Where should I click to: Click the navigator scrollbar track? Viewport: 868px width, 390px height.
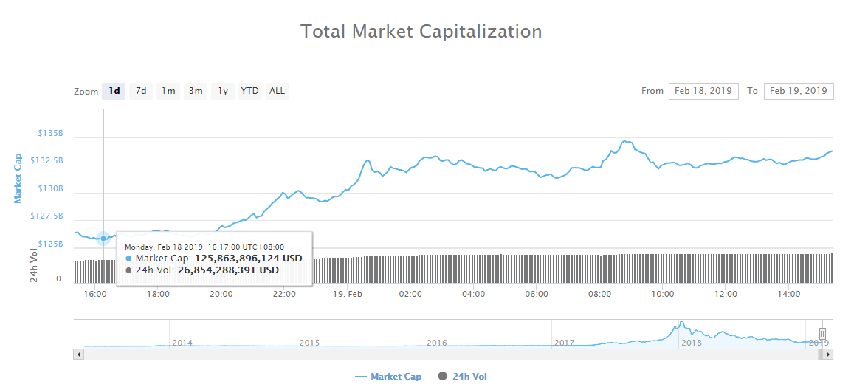(x=443, y=355)
